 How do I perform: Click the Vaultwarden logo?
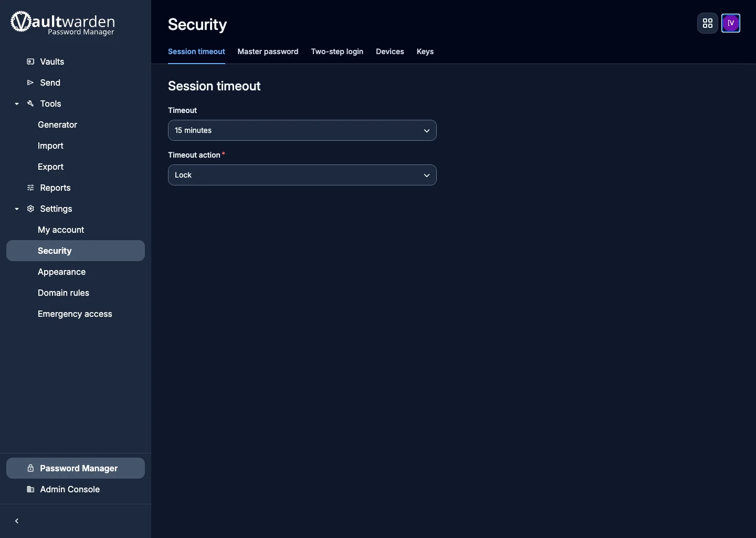pos(62,24)
